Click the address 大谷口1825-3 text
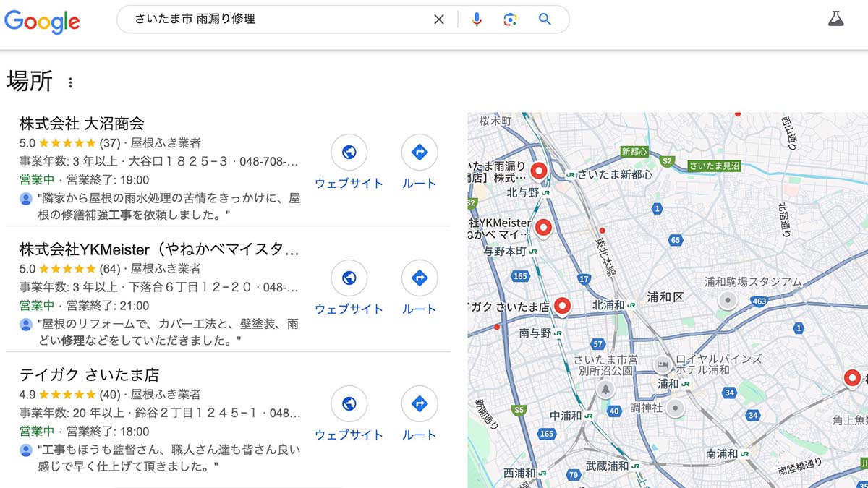 179,161
